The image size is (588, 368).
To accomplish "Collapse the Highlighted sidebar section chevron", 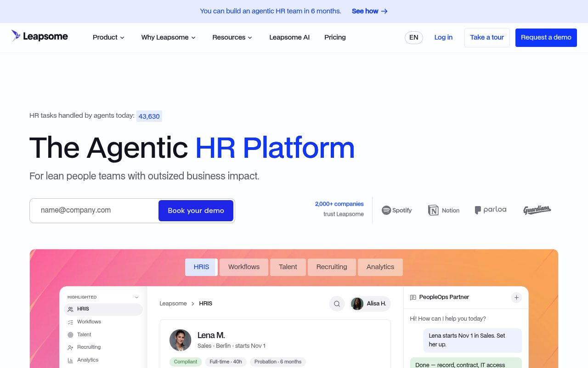I will [x=136, y=297].
